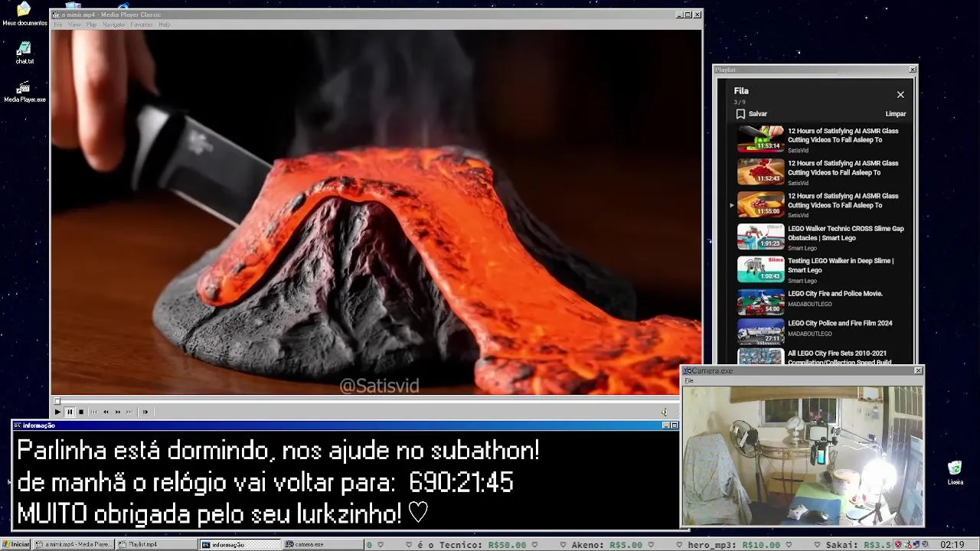Open LEGO City Police and Fire Film 2024
This screenshot has width=980, height=551.
pyautogui.click(x=840, y=323)
